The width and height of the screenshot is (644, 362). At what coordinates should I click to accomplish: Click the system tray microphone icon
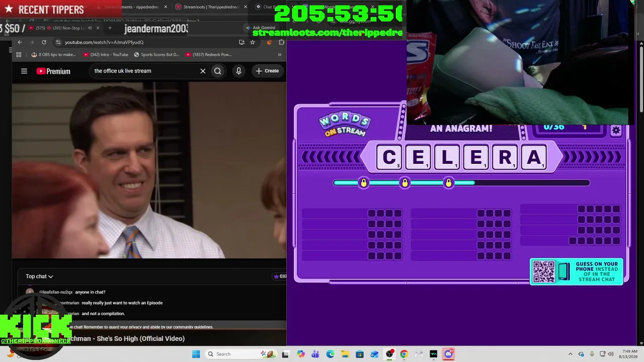pos(592,354)
